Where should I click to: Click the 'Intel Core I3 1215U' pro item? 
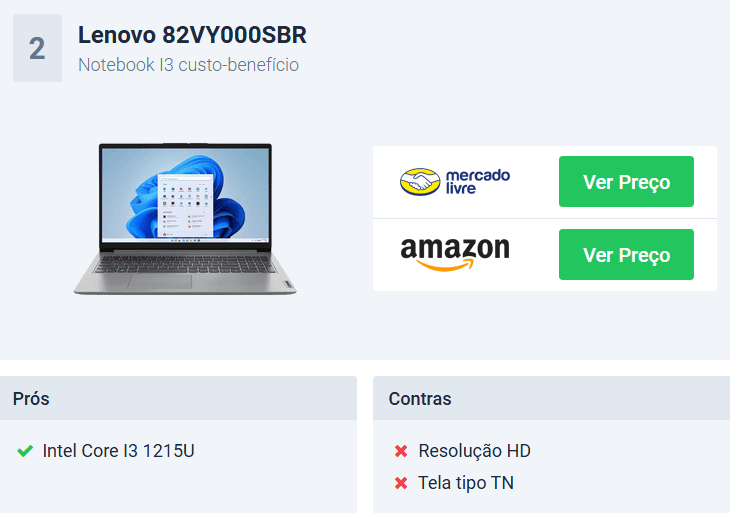[118, 451]
